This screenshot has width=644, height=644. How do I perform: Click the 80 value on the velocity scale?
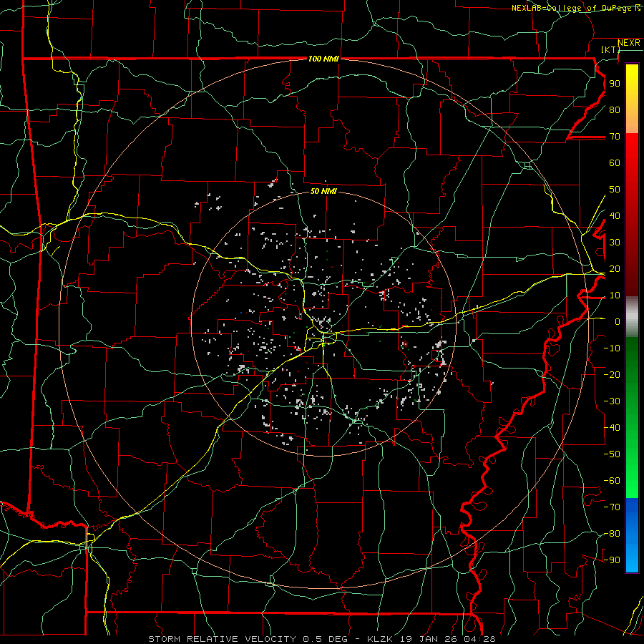coord(615,109)
